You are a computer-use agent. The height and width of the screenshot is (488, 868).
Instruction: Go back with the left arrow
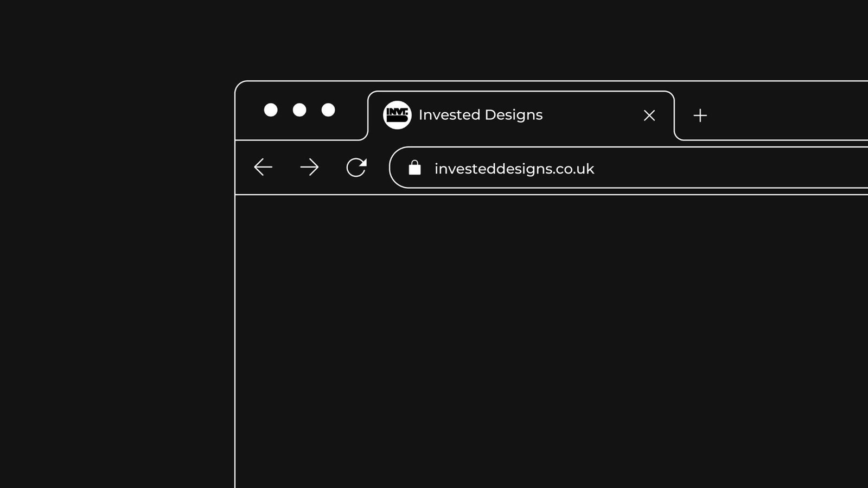coord(263,167)
